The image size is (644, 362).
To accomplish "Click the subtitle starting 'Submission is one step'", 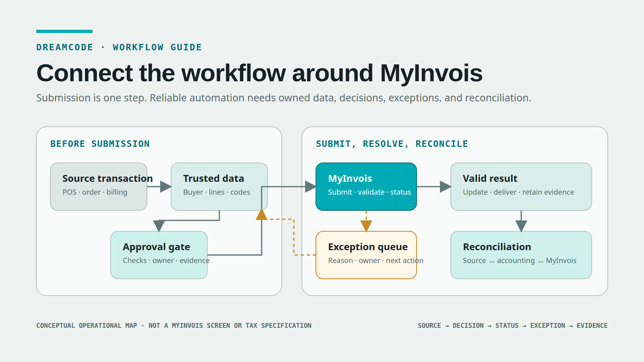I will 284,98.
